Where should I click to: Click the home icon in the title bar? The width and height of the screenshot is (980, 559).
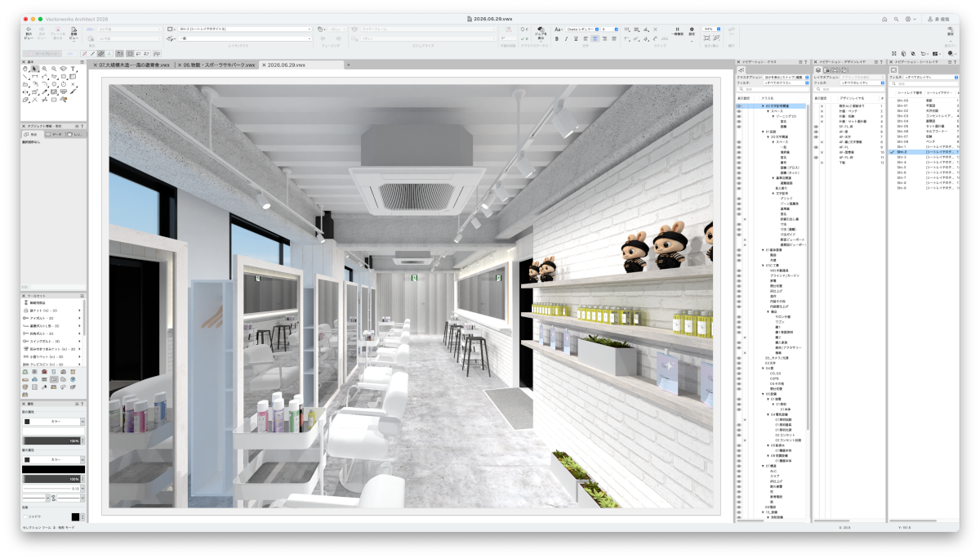click(884, 18)
